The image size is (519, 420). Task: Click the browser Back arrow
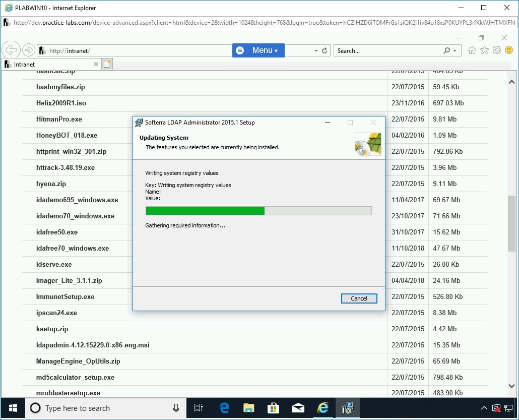click(x=11, y=50)
